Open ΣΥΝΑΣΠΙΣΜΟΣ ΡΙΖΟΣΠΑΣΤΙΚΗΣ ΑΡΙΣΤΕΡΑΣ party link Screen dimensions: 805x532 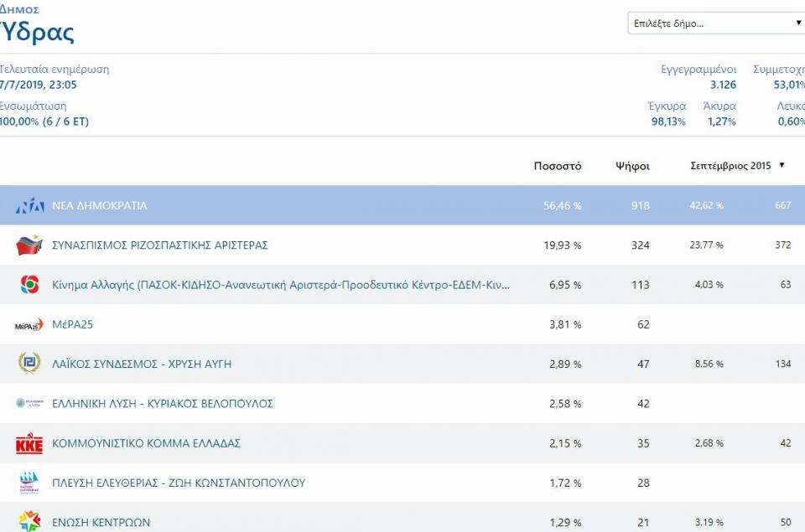pyautogui.click(x=159, y=245)
